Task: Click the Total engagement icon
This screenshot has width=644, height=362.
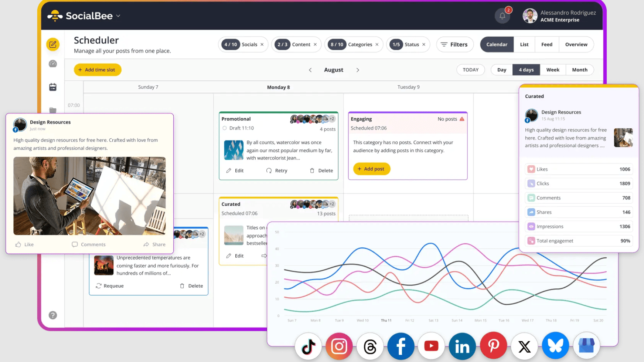Action: (x=531, y=241)
